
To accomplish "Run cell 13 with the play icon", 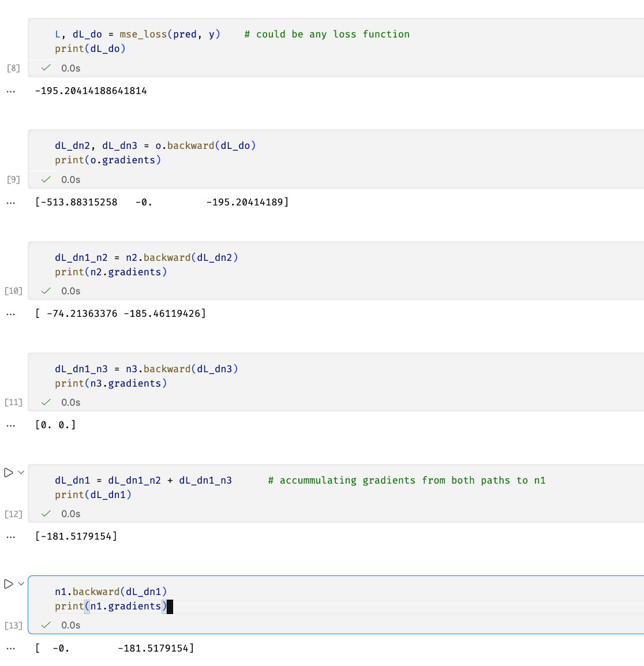I will pyautogui.click(x=9, y=583).
